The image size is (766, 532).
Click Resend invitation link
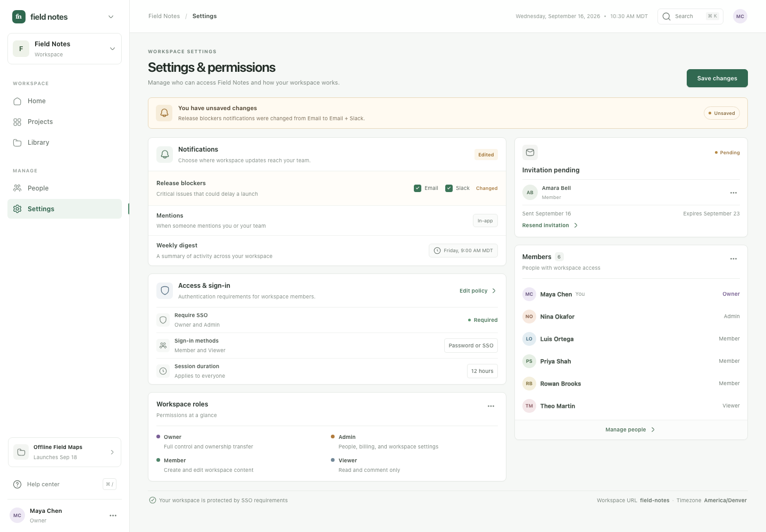[550, 226]
